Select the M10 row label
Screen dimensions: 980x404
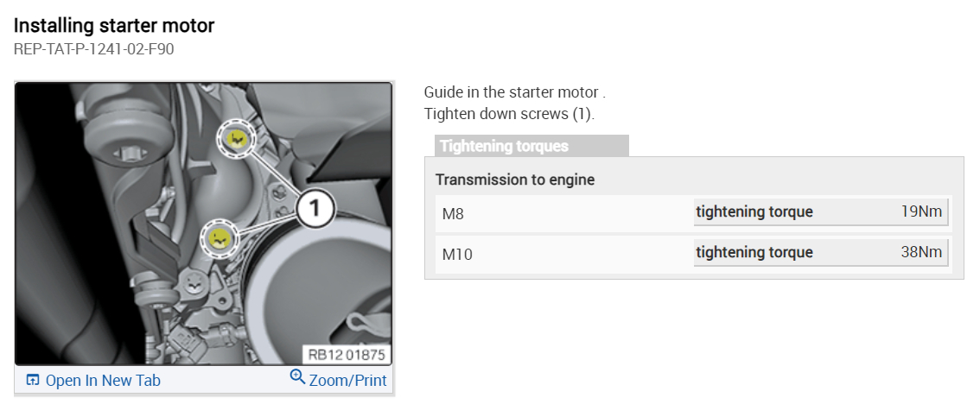[457, 254]
